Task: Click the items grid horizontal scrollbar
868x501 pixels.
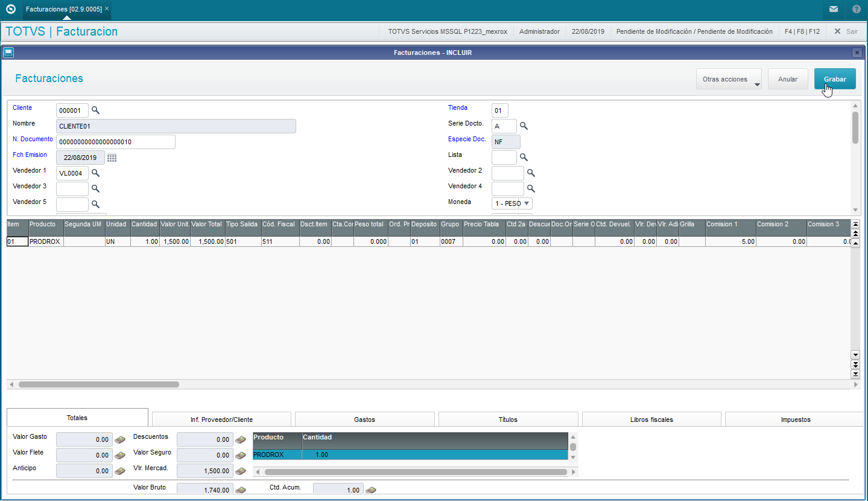Action: tap(99, 385)
